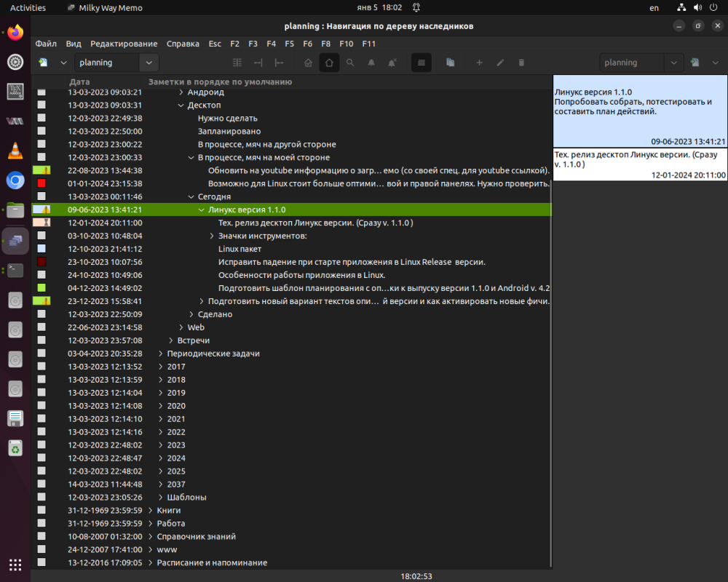
Task: Toggle the bell with slash icon
Action: (x=392, y=63)
